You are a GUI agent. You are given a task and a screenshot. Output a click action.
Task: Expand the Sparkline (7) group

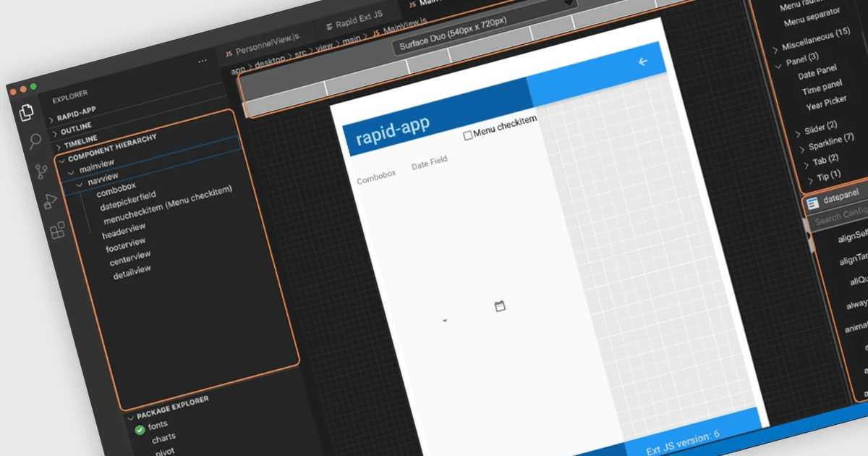coord(801,150)
